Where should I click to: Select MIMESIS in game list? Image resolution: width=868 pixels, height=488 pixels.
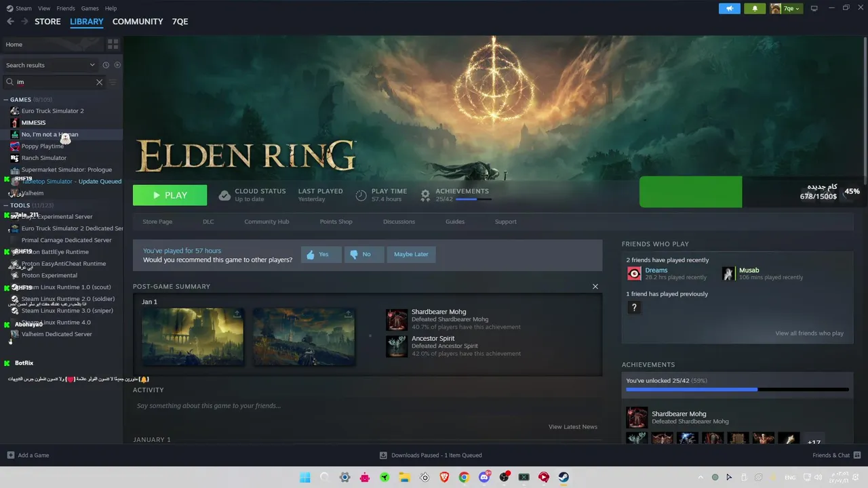33,123
